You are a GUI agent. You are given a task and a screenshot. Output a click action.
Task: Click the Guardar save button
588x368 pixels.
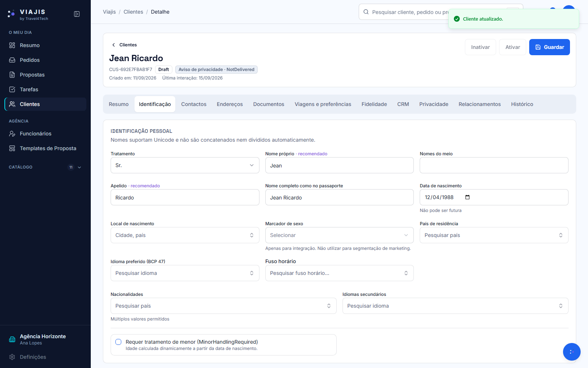(x=549, y=47)
